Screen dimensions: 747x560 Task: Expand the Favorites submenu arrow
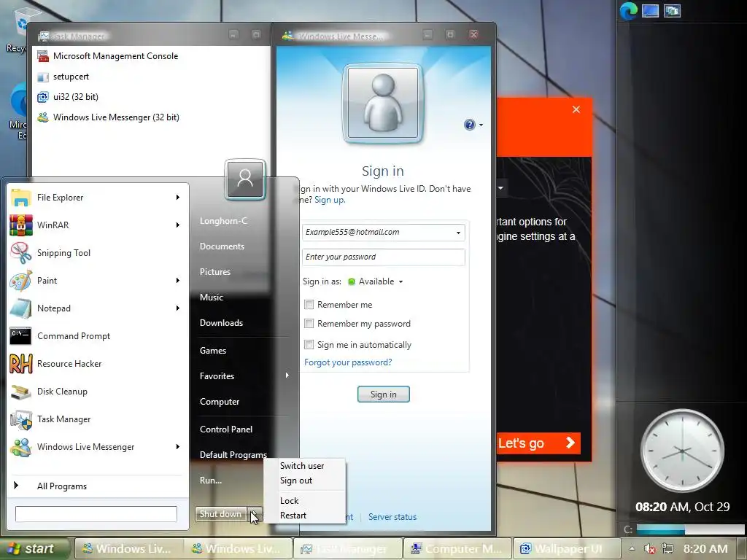pos(287,376)
